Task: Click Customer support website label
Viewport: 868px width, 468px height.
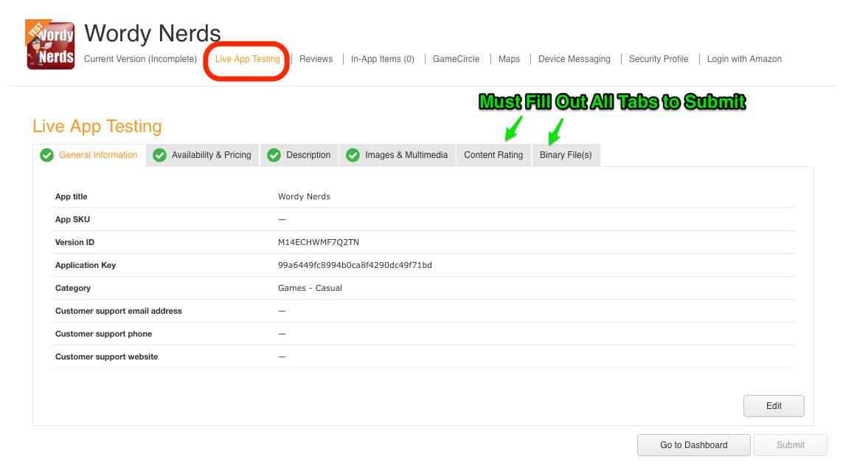Action: [x=106, y=357]
